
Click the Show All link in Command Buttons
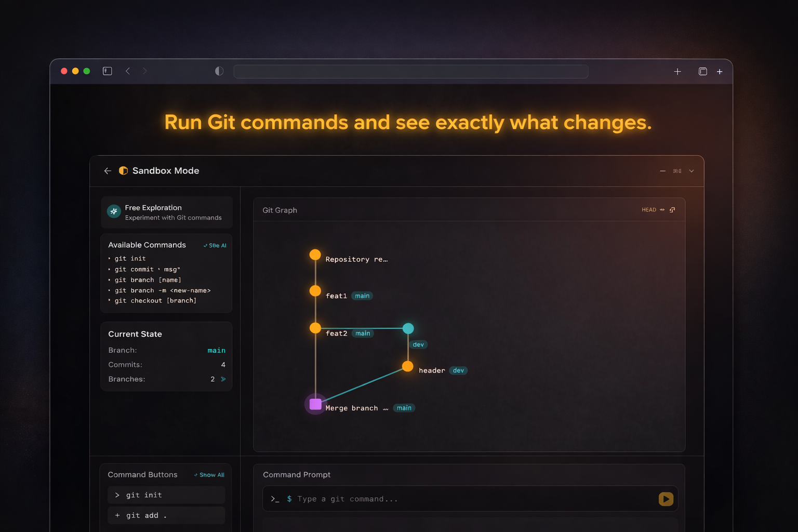coord(209,475)
